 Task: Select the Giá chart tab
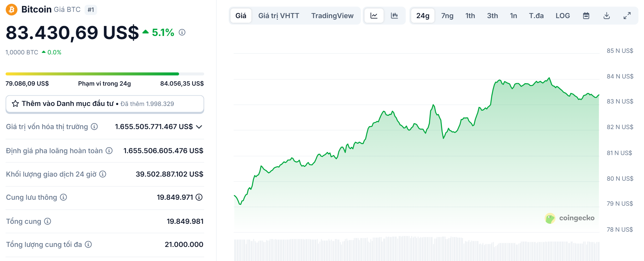click(241, 16)
